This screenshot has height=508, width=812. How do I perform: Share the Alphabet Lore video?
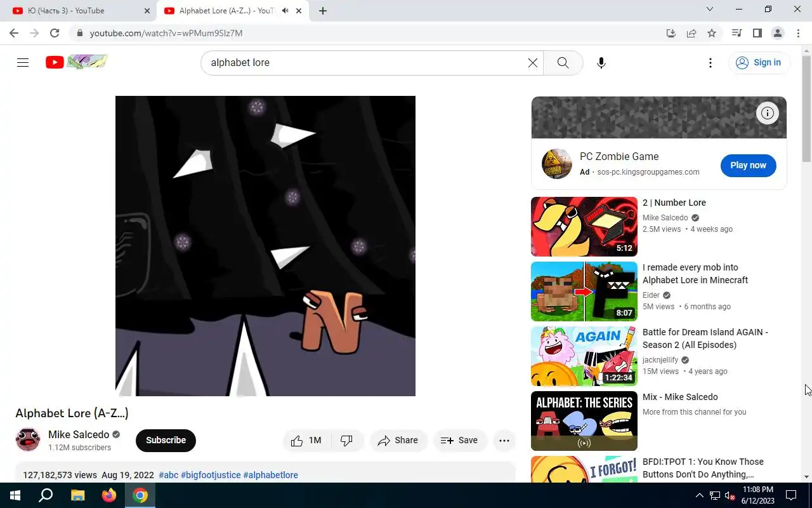pyautogui.click(x=398, y=440)
